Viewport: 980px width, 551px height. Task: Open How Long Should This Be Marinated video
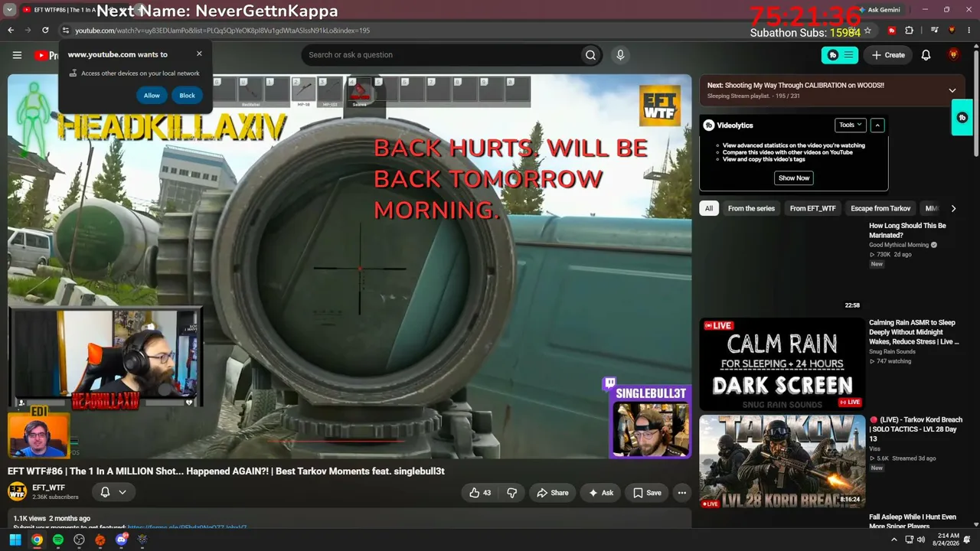point(907,230)
